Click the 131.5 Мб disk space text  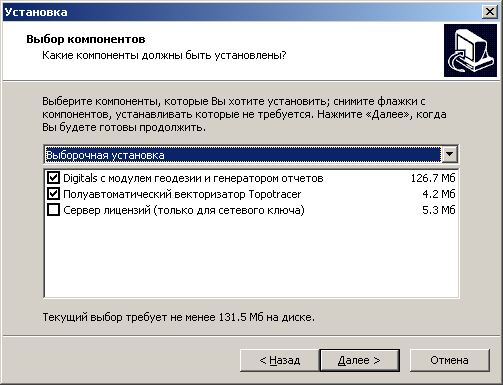point(241,317)
